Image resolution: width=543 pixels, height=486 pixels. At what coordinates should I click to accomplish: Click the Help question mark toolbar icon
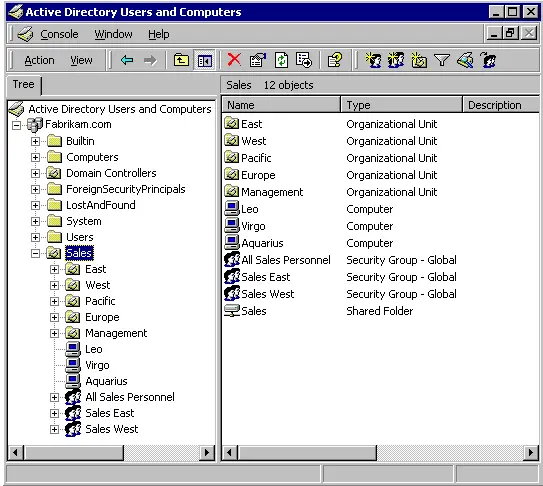(x=335, y=60)
